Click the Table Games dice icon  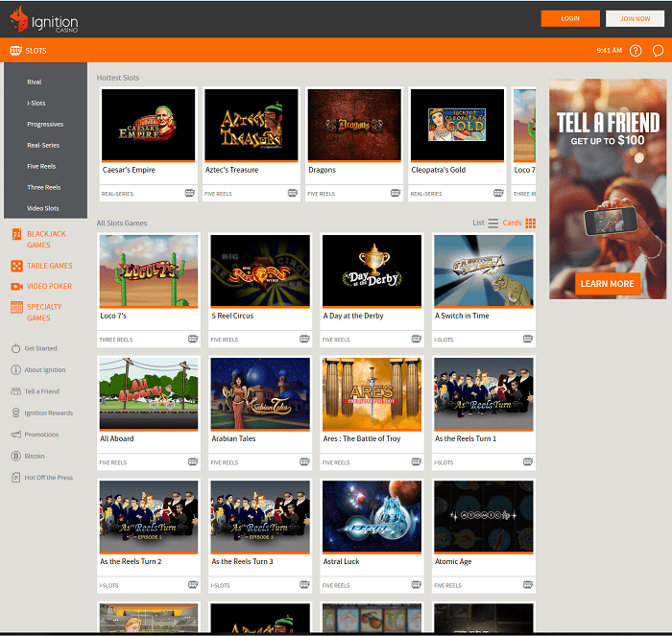tap(16, 266)
